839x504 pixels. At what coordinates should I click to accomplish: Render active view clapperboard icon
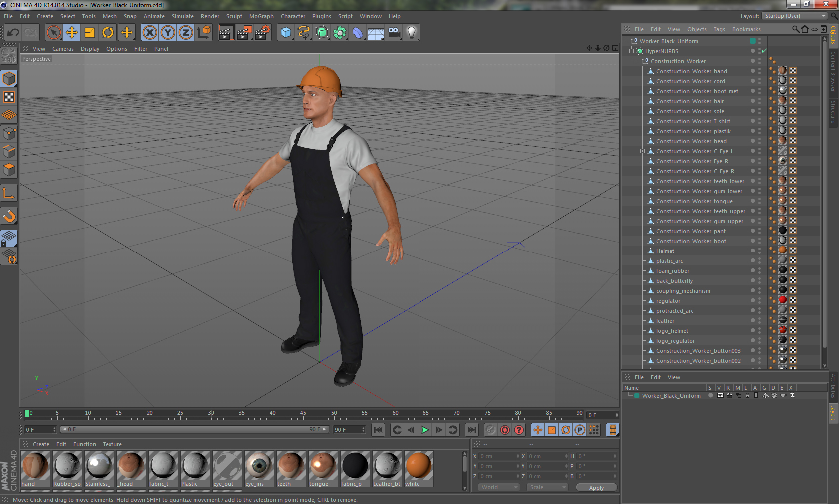pyautogui.click(x=226, y=33)
